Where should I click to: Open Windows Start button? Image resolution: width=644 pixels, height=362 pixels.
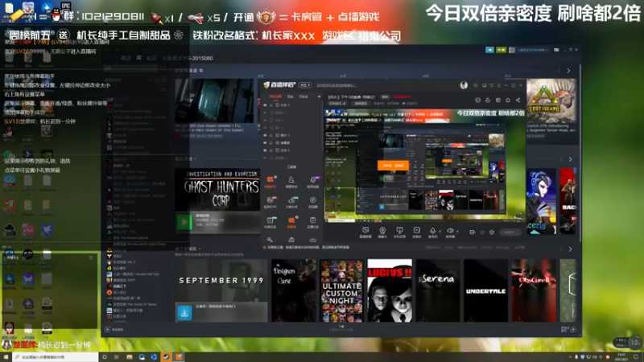(x=6, y=357)
